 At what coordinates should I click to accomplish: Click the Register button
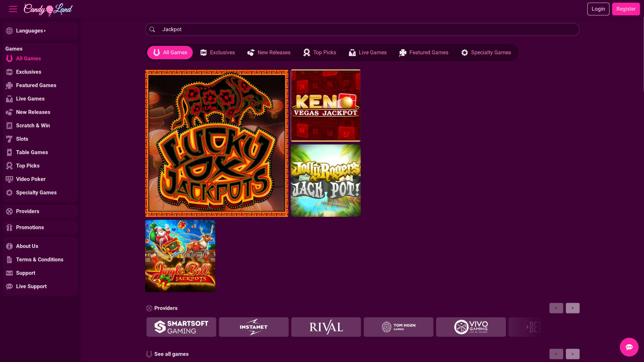click(x=626, y=9)
